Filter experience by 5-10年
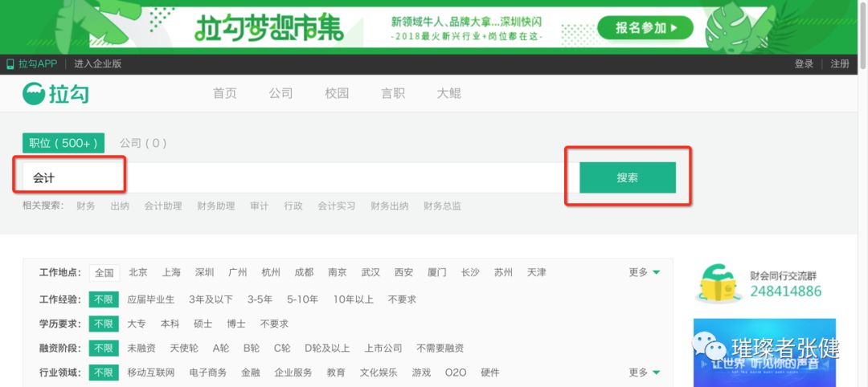The height and width of the screenshot is (387, 868). [x=302, y=299]
